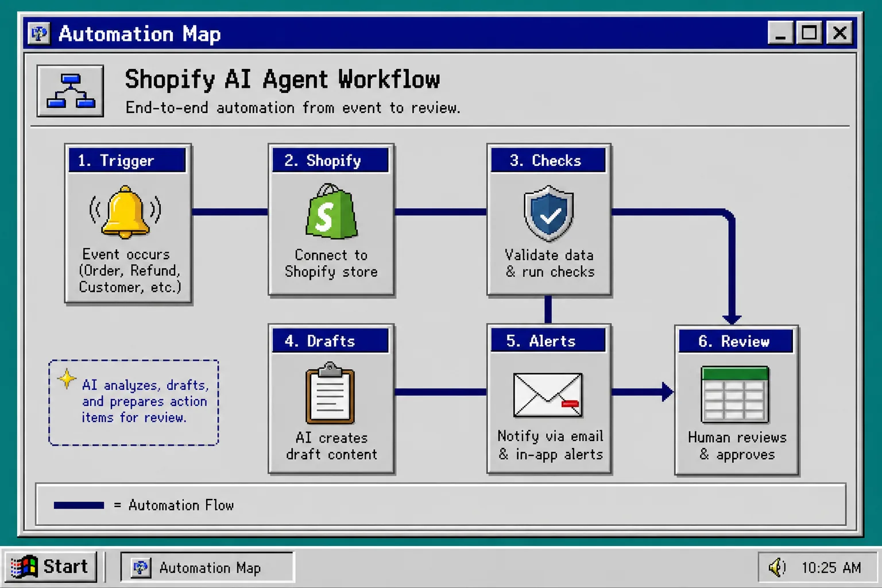The height and width of the screenshot is (588, 882).
Task: Click the 'Shopify AI Agent Workflow' heading
Action: pyautogui.click(x=283, y=79)
